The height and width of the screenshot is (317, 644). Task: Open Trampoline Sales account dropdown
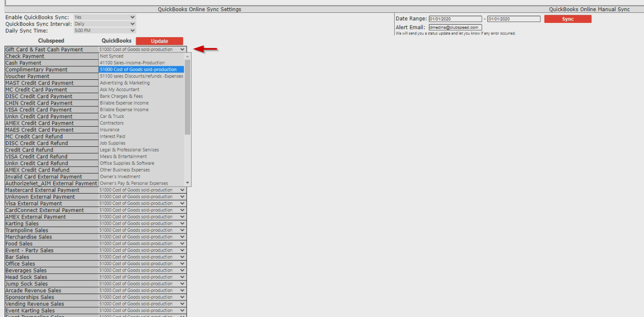click(x=143, y=230)
